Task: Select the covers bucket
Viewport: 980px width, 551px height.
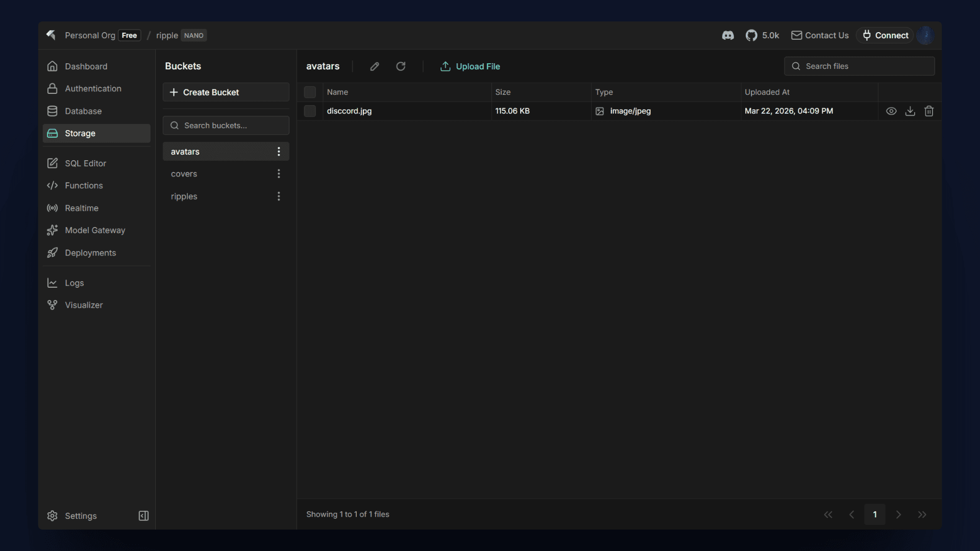Action: coord(184,174)
